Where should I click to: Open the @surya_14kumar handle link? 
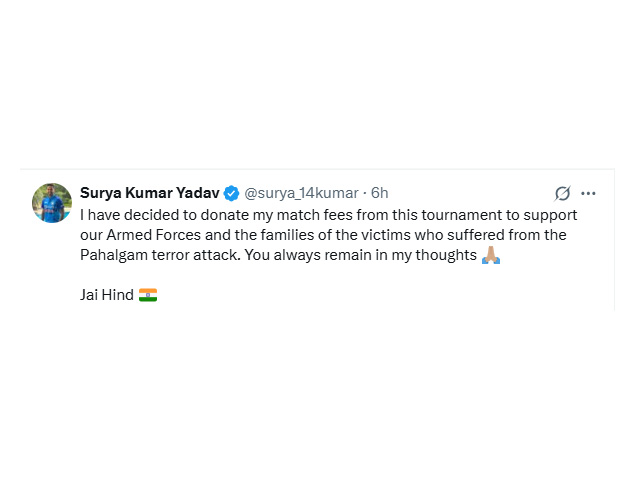[301, 193]
